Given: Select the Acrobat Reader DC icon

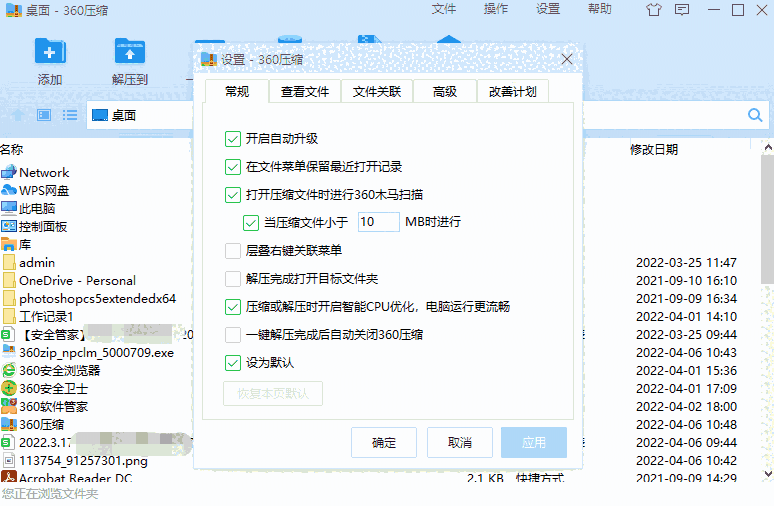Looking at the screenshot, I should tap(9, 477).
